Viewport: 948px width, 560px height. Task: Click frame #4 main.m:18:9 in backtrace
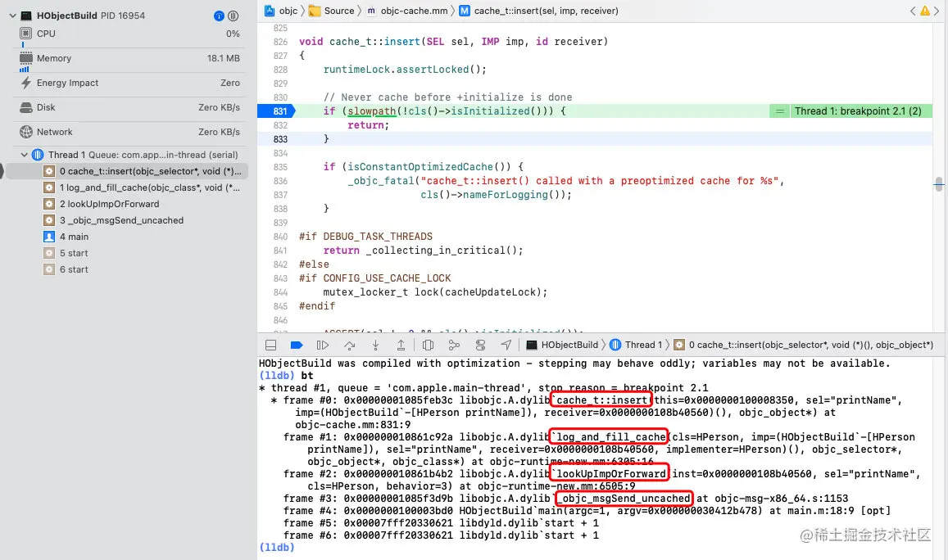point(587,510)
